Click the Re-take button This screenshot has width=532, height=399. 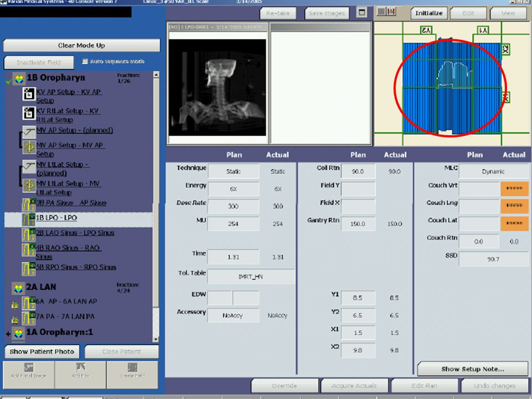tap(278, 13)
